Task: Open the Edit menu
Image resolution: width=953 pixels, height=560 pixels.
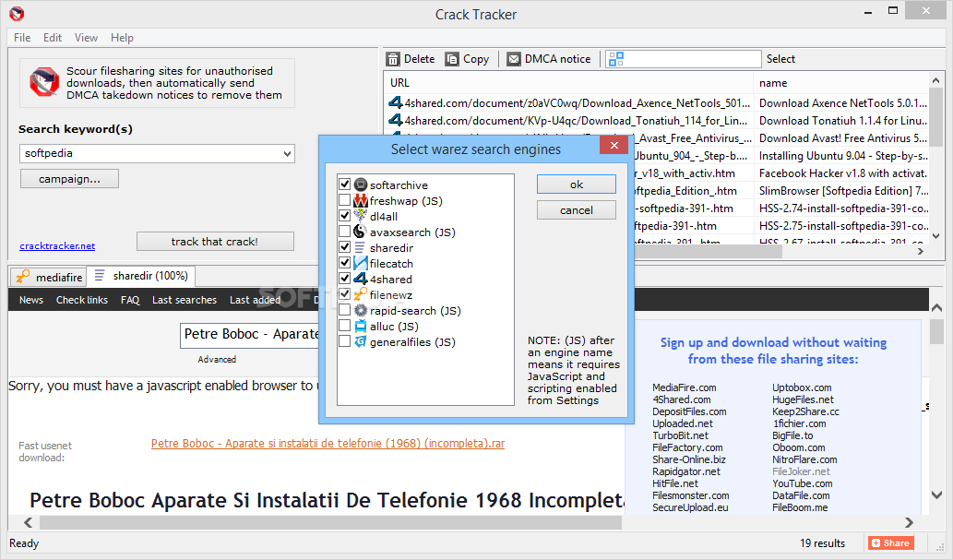Action: click(x=53, y=38)
